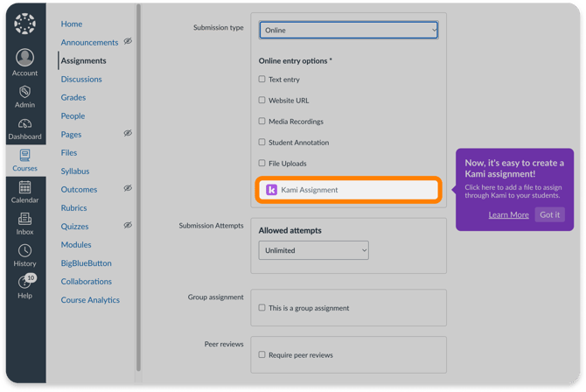
Task: Open the Inbox icon
Action: click(24, 219)
